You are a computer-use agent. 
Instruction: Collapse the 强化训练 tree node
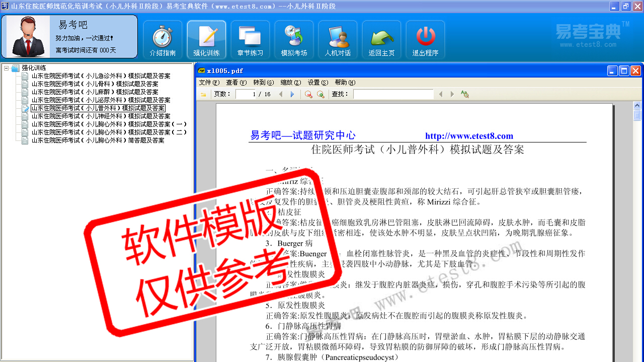click(x=6, y=68)
